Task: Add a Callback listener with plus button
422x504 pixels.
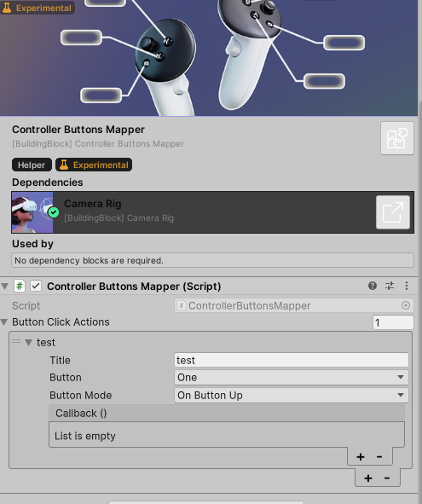Action: (361, 457)
